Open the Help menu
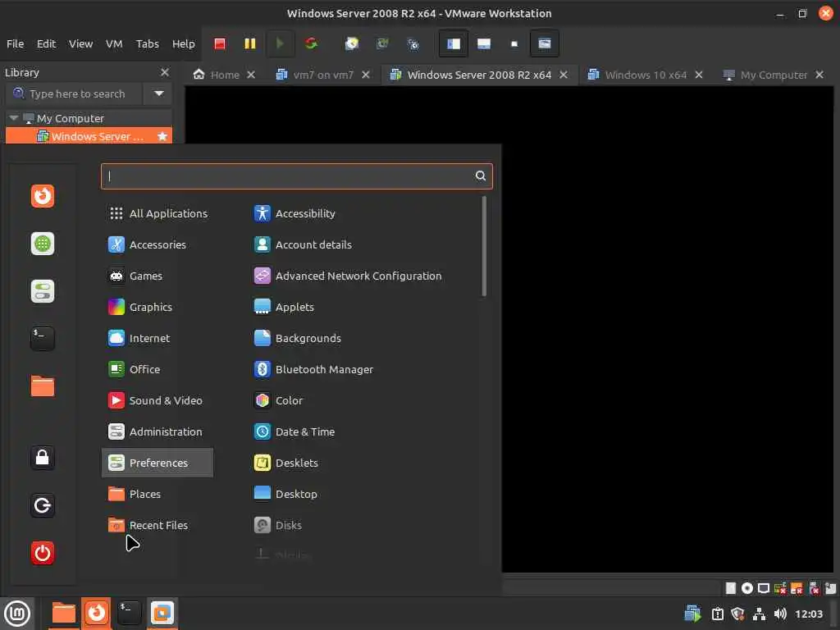 pos(183,44)
